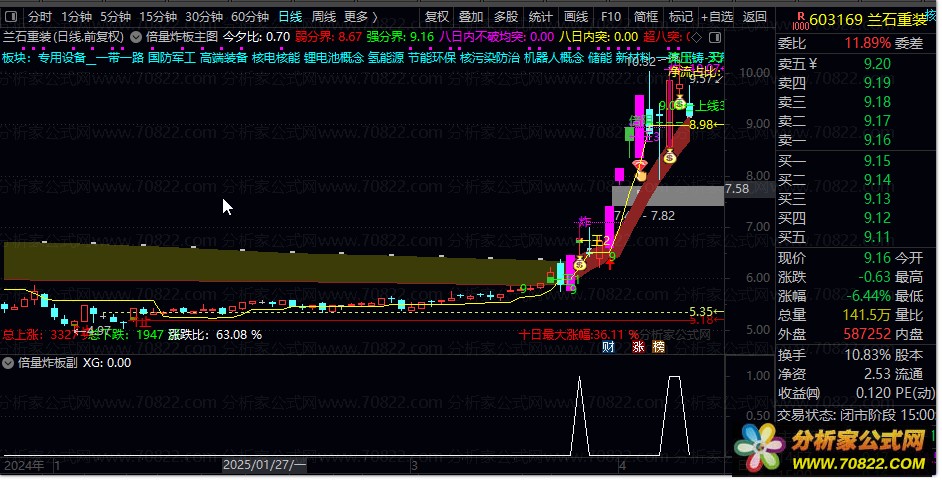Select the 15分钟 period tab

click(x=158, y=17)
